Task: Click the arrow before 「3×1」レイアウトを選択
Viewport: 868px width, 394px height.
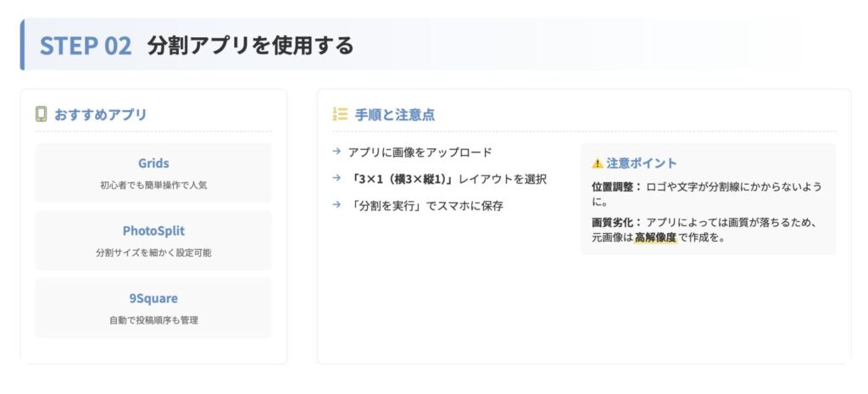Action: tap(337, 179)
